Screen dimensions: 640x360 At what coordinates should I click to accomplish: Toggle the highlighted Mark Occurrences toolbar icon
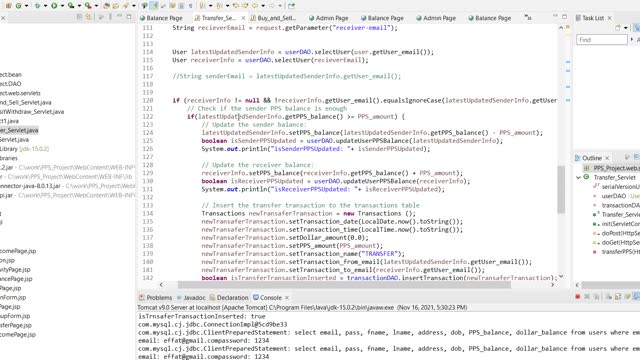point(154,6)
